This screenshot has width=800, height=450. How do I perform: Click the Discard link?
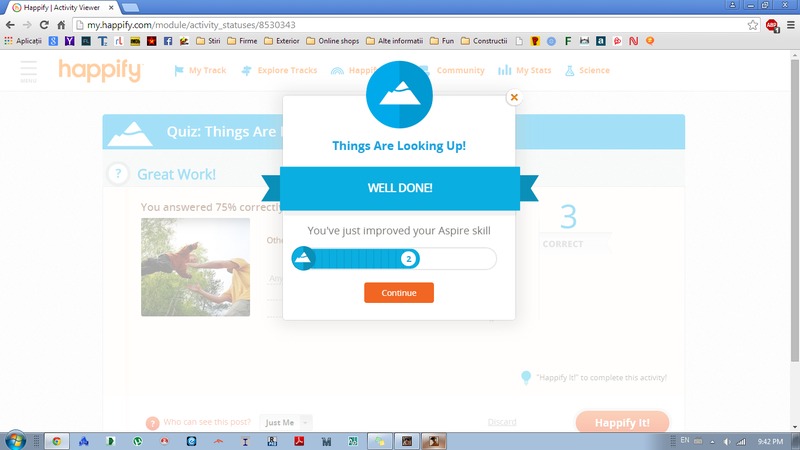[x=502, y=422]
